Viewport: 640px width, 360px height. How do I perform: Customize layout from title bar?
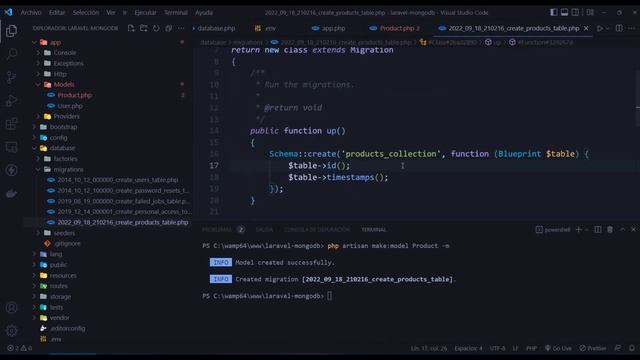click(x=590, y=12)
